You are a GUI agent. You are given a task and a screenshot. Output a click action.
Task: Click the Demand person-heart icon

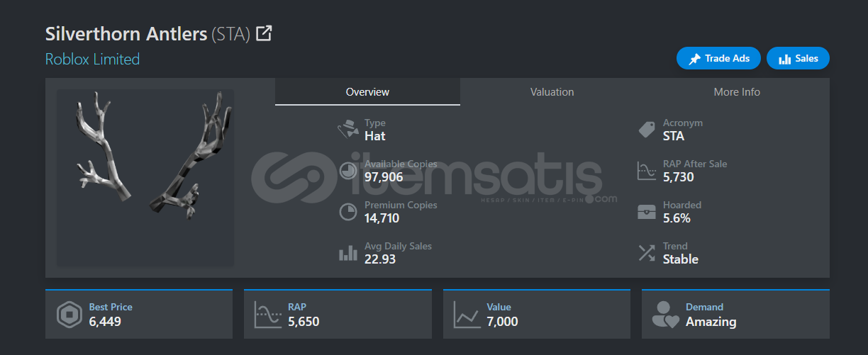coord(665,315)
